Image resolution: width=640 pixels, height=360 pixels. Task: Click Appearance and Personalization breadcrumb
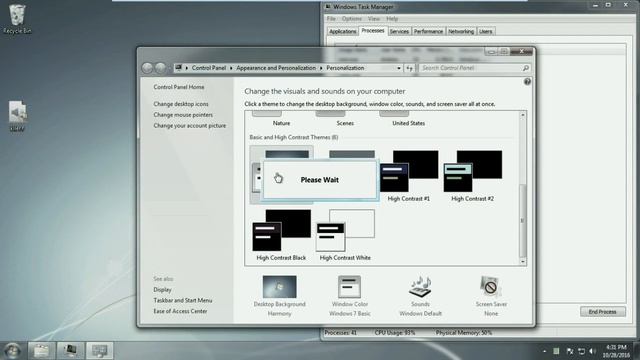(276, 68)
